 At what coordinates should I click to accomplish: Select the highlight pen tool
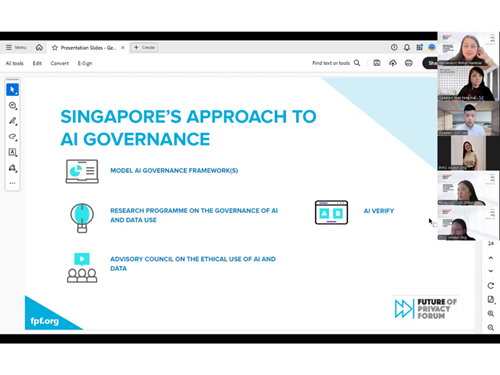pos(12,121)
